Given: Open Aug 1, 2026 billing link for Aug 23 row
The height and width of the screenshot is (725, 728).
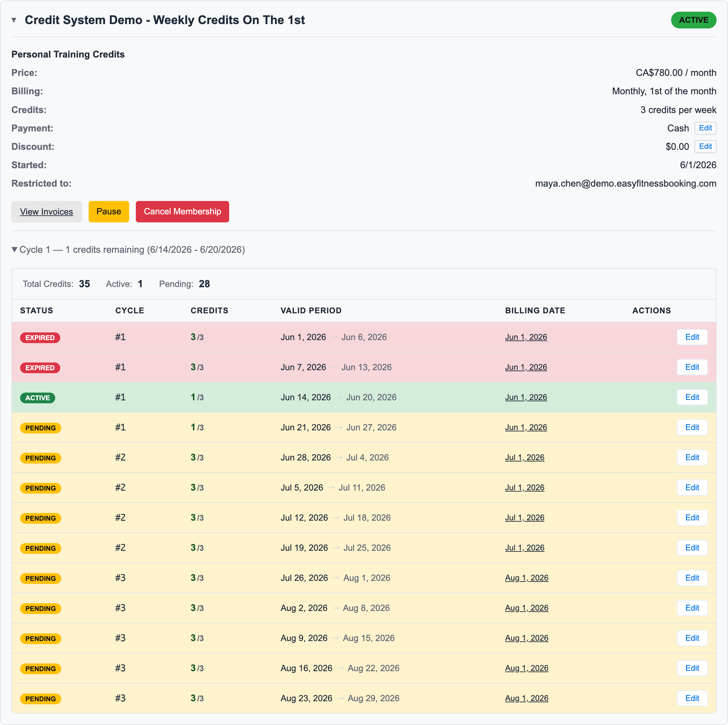Looking at the screenshot, I should 527,699.
